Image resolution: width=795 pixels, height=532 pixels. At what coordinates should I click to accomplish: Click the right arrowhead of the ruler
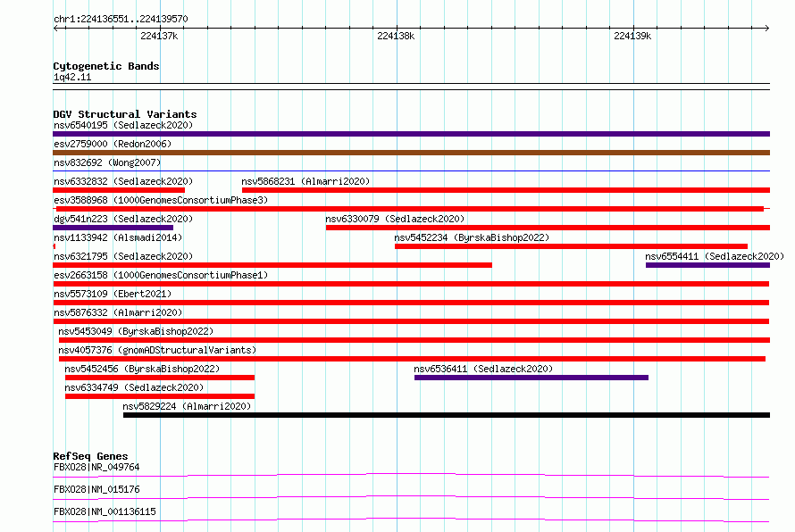pyautogui.click(x=767, y=28)
